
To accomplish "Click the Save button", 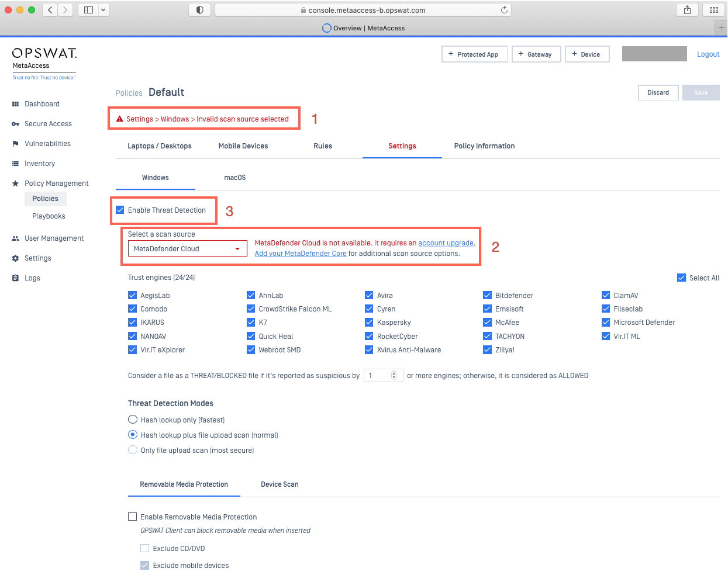I will [701, 93].
